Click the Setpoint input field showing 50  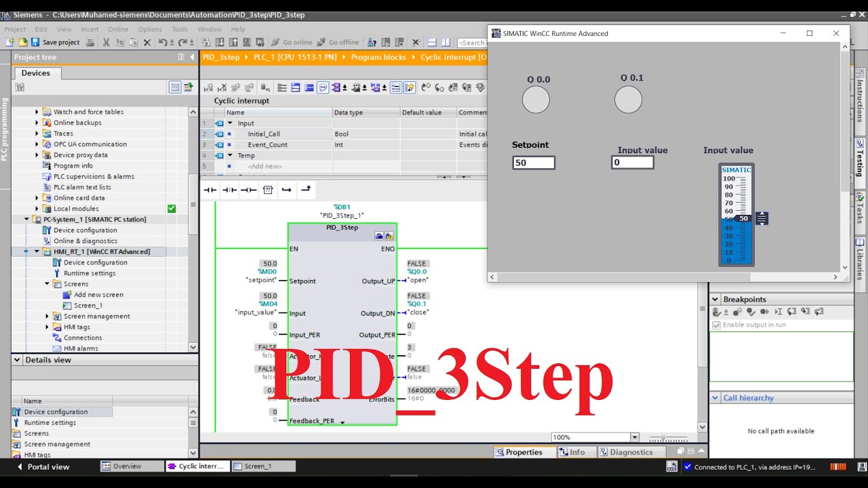(x=534, y=163)
